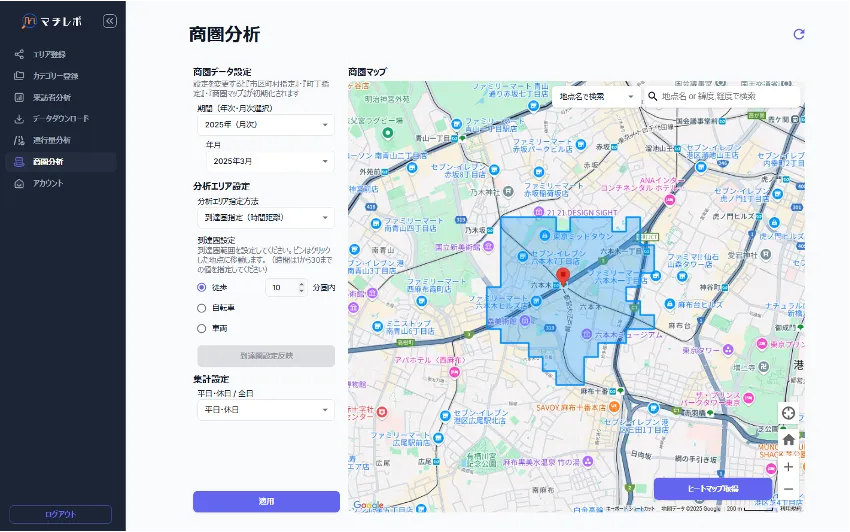
Task: Zoom in the map with the plus icon
Action: [x=789, y=467]
